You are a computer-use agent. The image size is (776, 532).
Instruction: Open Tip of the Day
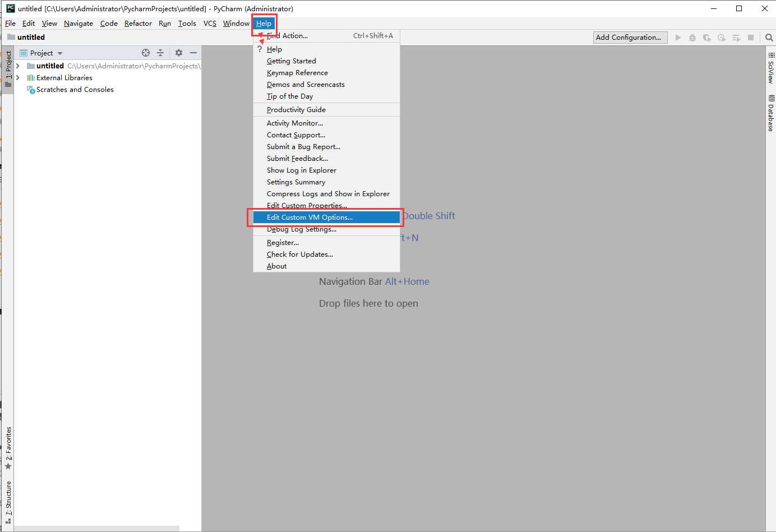coord(326,96)
